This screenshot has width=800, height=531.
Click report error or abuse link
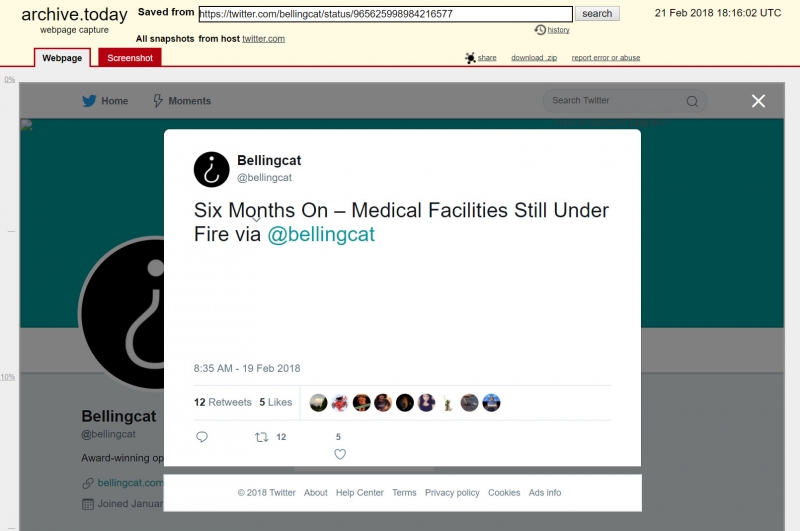[x=606, y=58]
